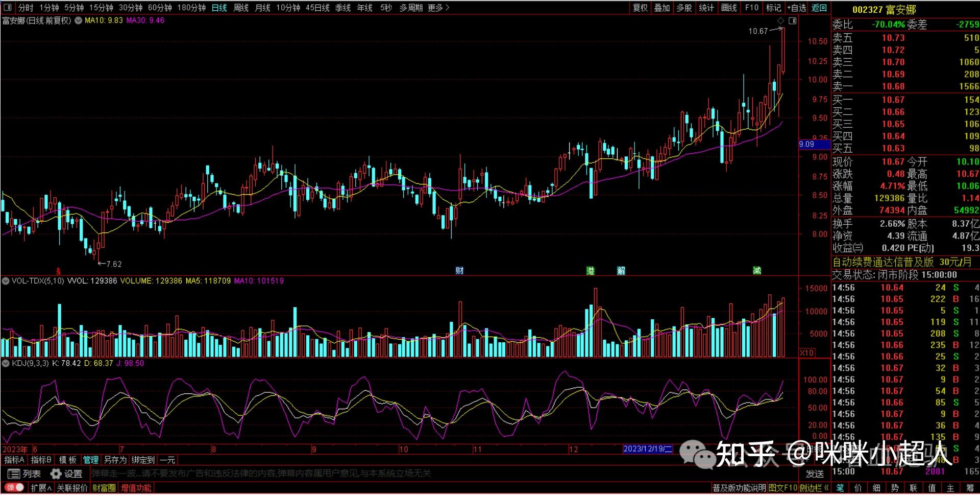Open the 关联报价 related quotes tab
Viewport: 980px width, 495px height.
72,488
